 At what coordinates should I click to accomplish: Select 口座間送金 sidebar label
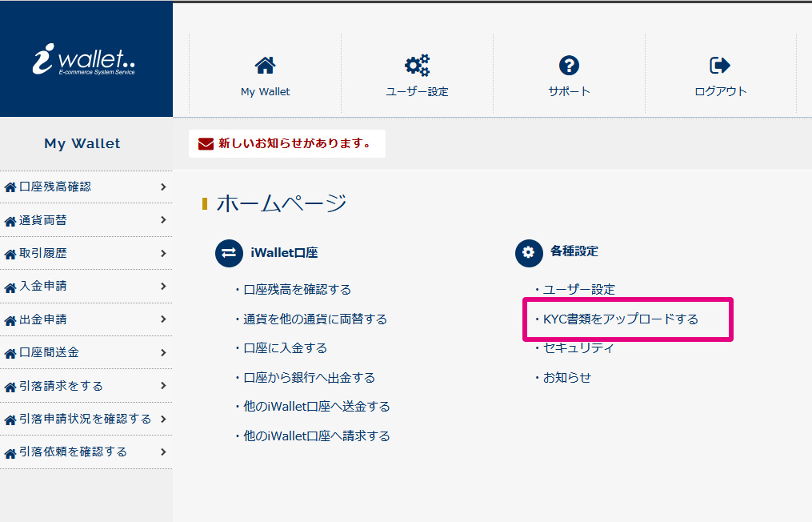[49, 352]
